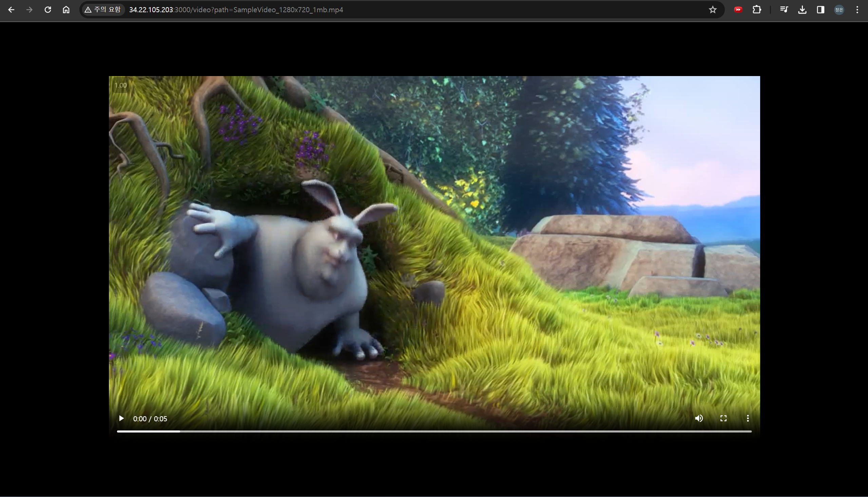Click the forward navigation arrow
Image resolution: width=868 pixels, height=497 pixels.
(29, 10)
